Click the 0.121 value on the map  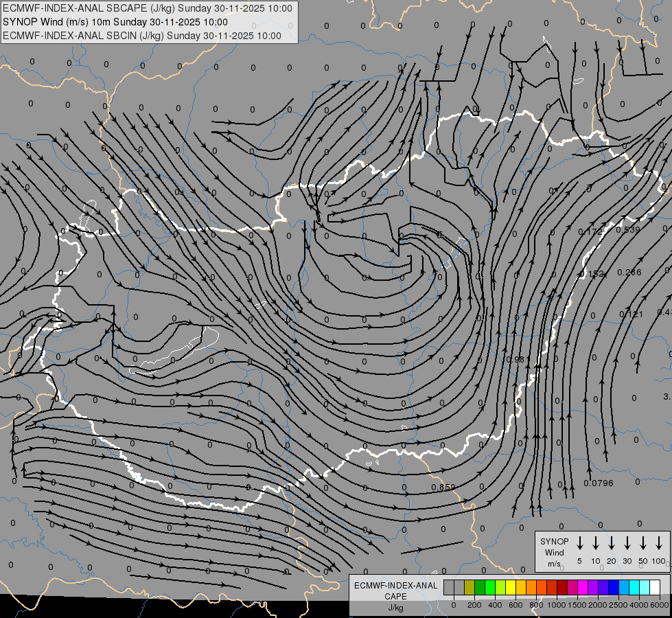pyautogui.click(x=632, y=314)
